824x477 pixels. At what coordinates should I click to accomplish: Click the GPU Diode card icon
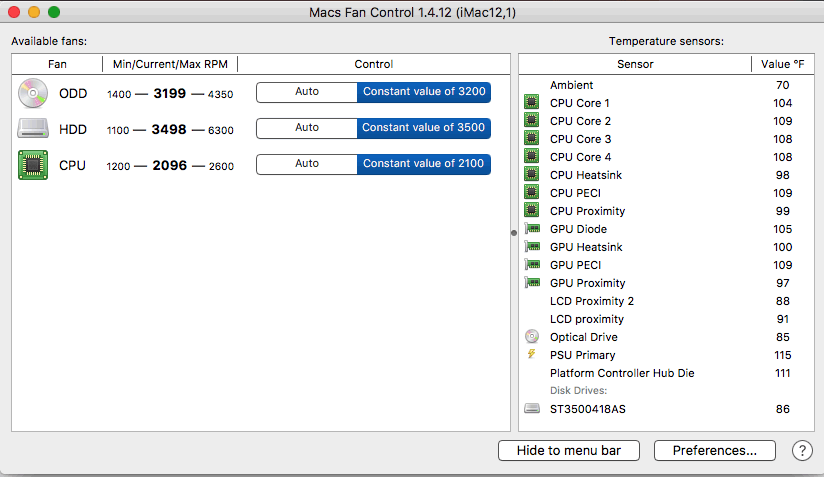click(x=532, y=229)
